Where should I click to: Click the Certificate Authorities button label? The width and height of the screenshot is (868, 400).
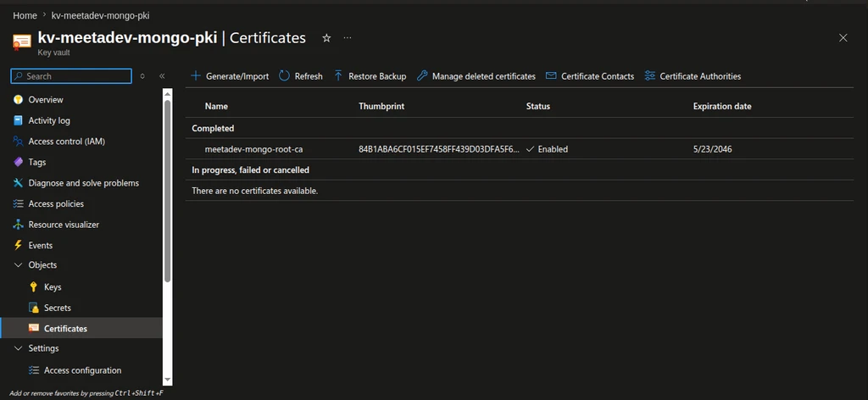tap(700, 76)
